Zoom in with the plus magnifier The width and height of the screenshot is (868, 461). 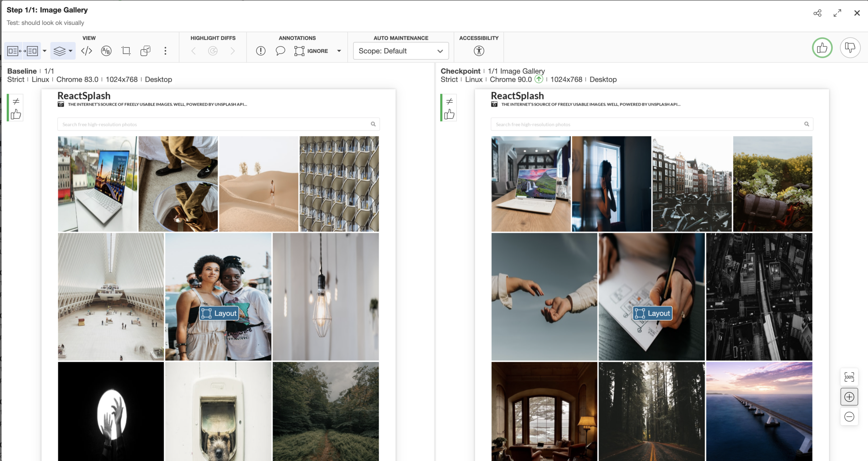pos(849,397)
